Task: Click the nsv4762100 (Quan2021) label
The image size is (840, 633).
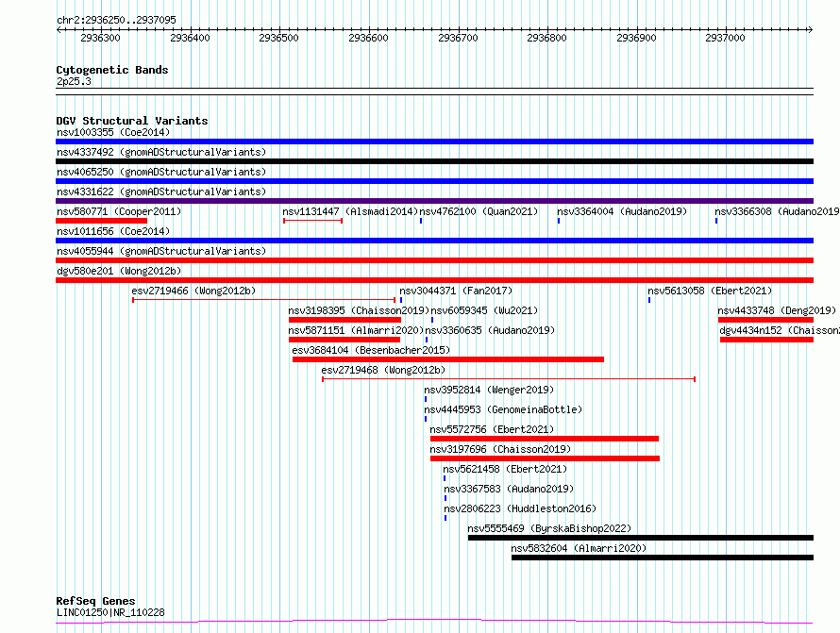Action: click(x=479, y=211)
